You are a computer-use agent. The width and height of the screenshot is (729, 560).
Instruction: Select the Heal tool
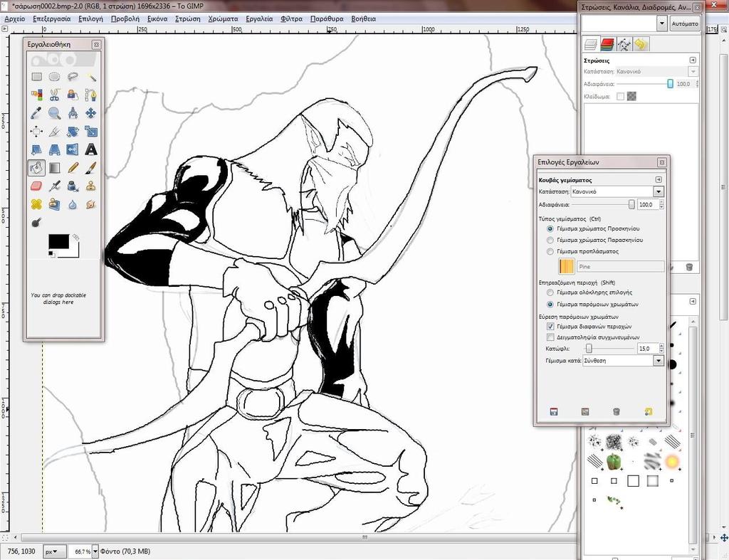(37, 204)
